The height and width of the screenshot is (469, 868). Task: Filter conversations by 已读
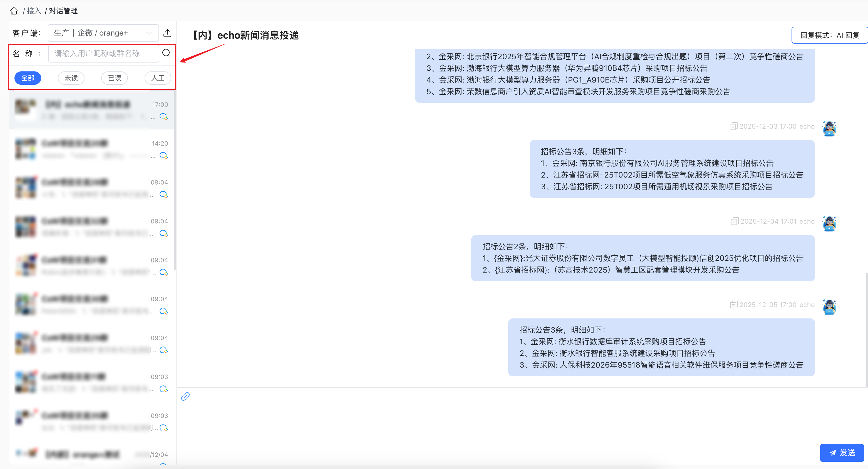pyautogui.click(x=115, y=78)
